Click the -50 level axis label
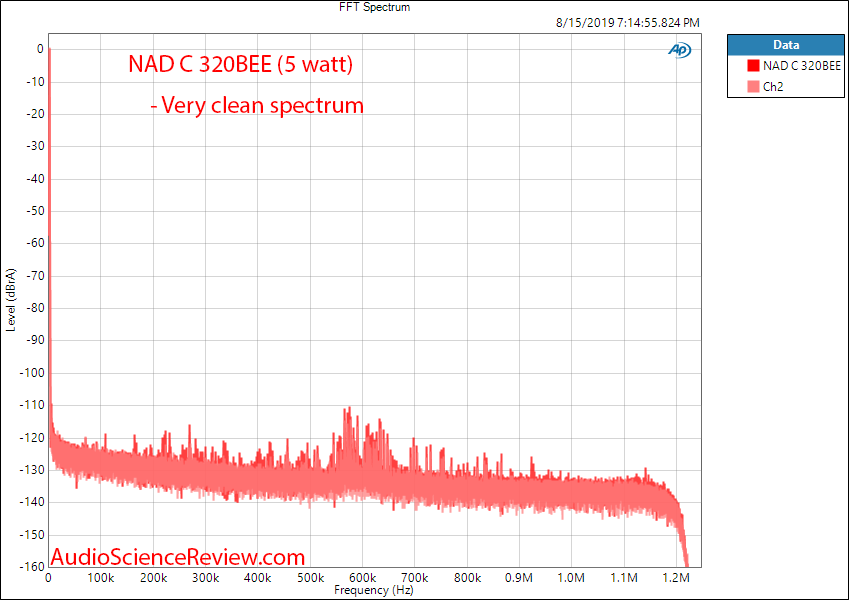This screenshot has height=600, width=849. pyautogui.click(x=35, y=211)
